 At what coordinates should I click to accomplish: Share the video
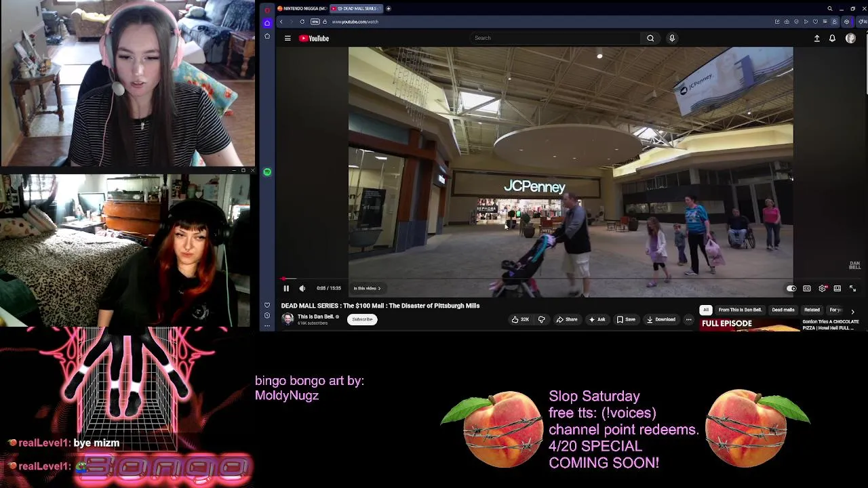tap(567, 319)
